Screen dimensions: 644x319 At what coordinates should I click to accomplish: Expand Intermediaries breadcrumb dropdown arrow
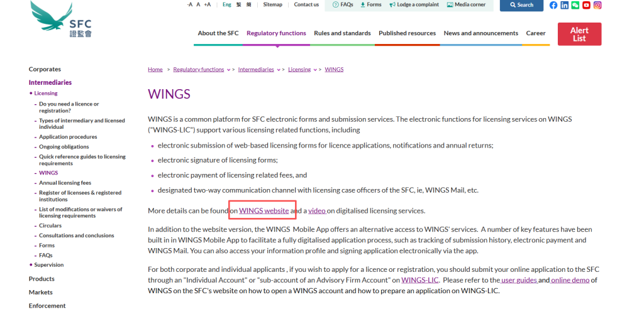(x=278, y=70)
